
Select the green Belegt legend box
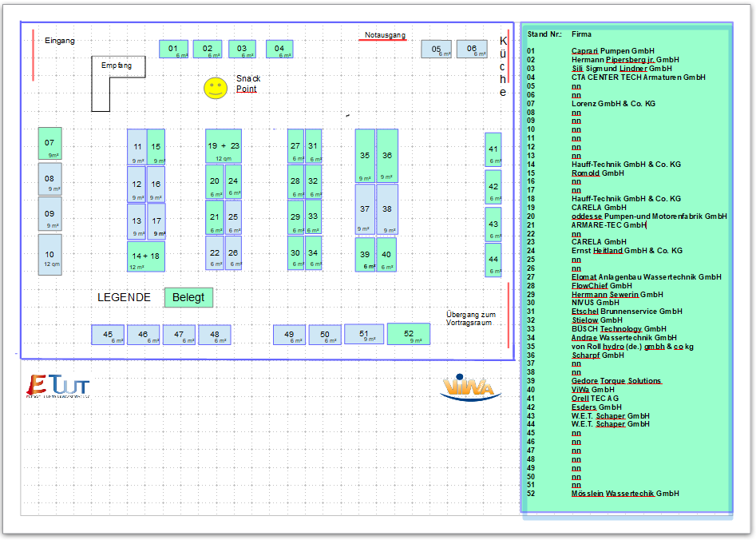pyautogui.click(x=188, y=297)
